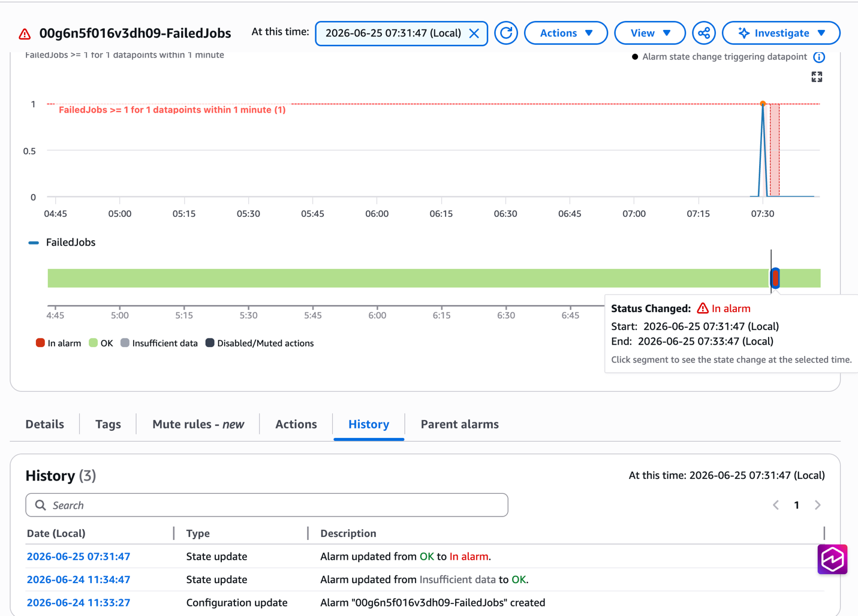The image size is (858, 616).
Task: Open the View dropdown
Action: pos(650,33)
